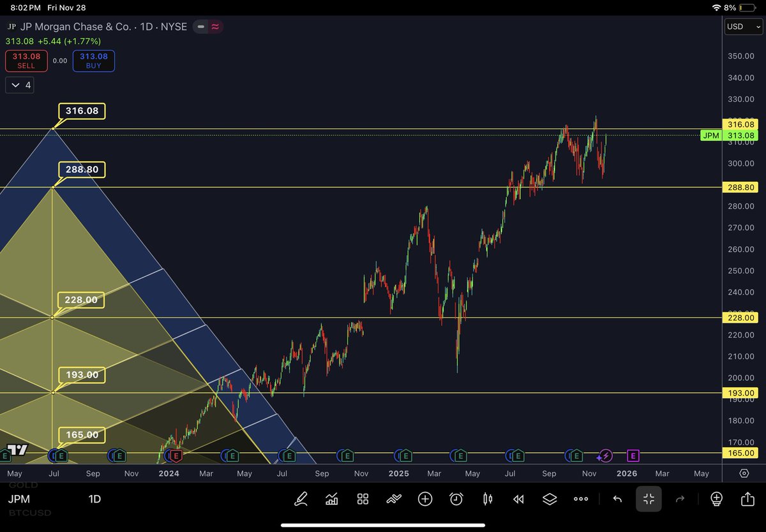Screen dimensions: 766x532
Task: Select the green JPM label on the price axis
Action: point(710,135)
